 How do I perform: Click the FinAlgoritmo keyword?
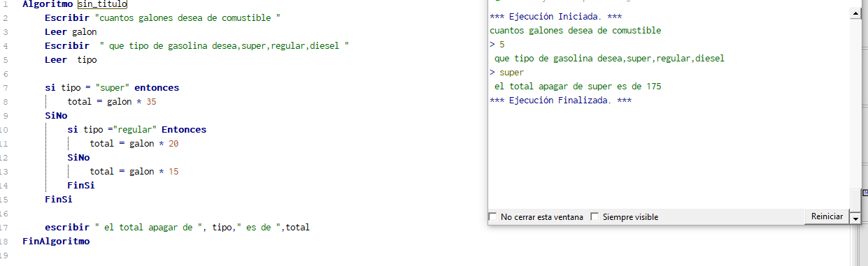[56, 242]
